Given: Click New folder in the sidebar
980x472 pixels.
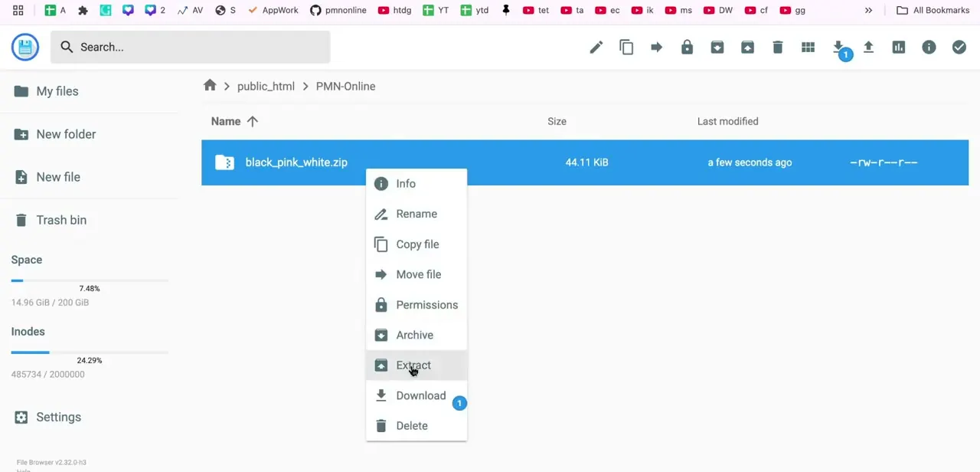Looking at the screenshot, I should tap(55, 134).
